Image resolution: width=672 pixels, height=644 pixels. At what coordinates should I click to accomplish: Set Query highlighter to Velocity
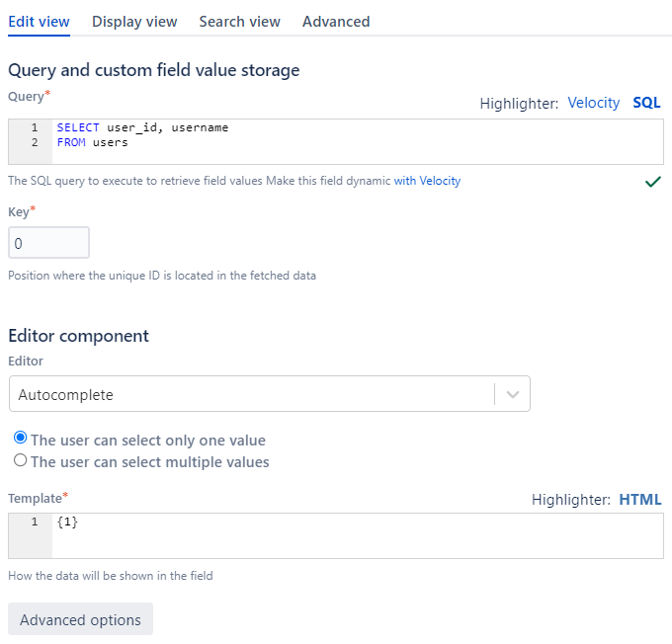(x=593, y=103)
